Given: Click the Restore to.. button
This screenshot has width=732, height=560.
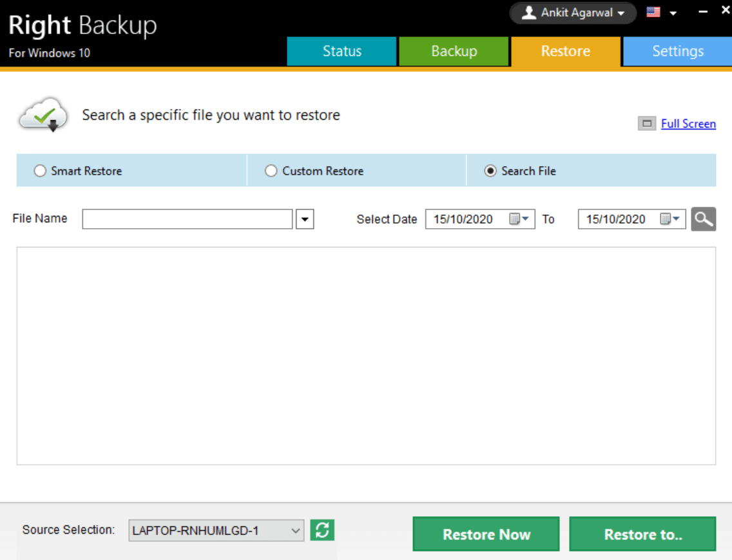Looking at the screenshot, I should 642,534.
